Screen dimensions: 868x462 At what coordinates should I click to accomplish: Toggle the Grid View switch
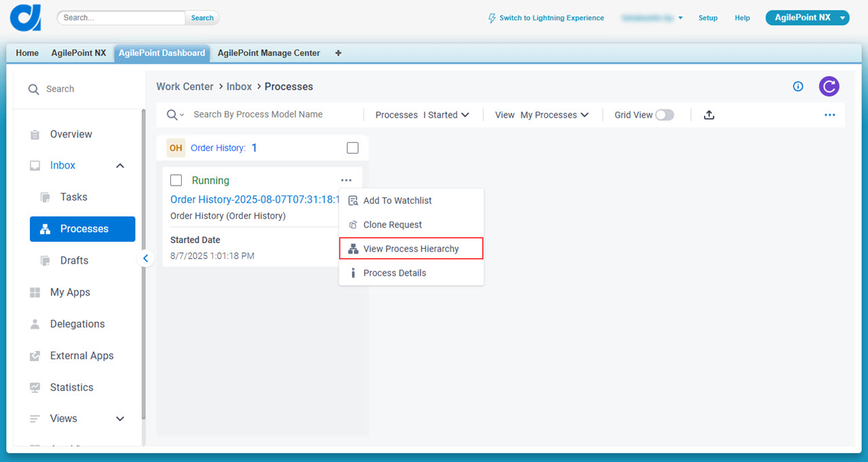click(x=665, y=115)
